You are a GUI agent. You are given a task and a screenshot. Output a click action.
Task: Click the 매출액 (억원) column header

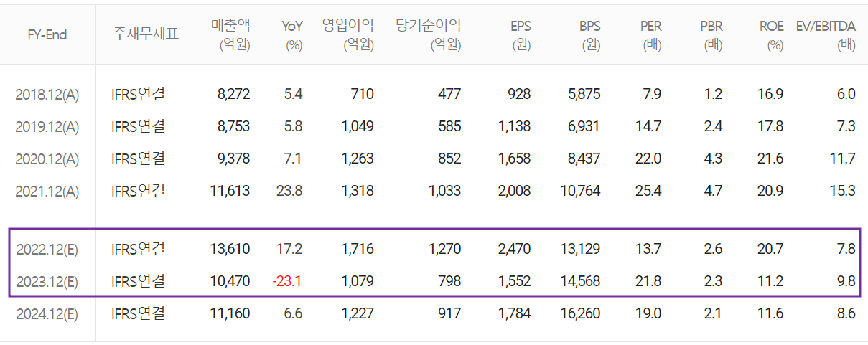tap(230, 35)
